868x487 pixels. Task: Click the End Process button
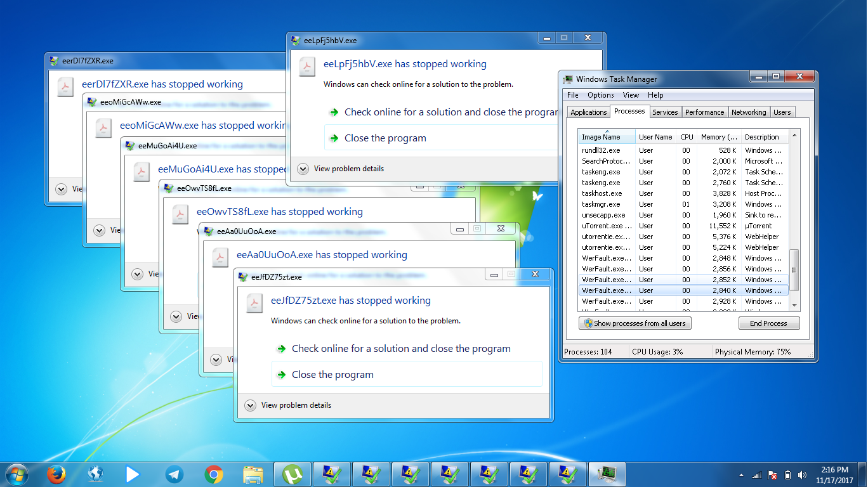point(769,323)
